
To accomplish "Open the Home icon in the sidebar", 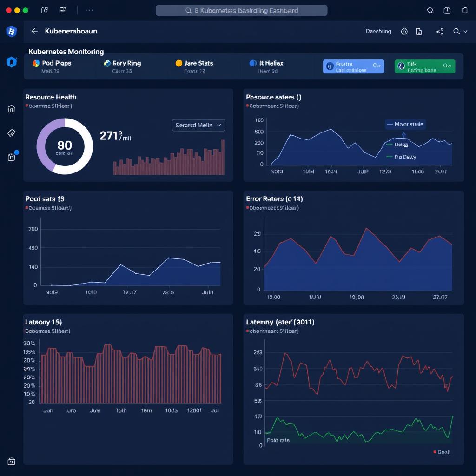I will click(12, 109).
